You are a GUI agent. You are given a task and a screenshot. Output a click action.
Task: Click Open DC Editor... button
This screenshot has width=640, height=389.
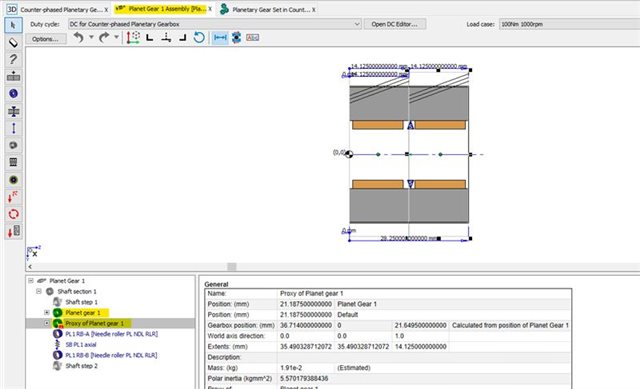tap(395, 24)
